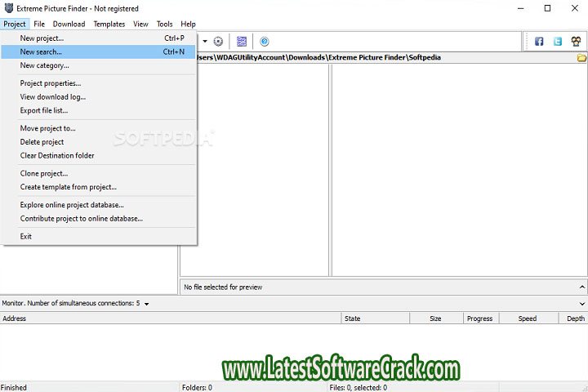The image size is (588, 392).
Task: Click 'No file selected for preview' text
Action: click(223, 287)
